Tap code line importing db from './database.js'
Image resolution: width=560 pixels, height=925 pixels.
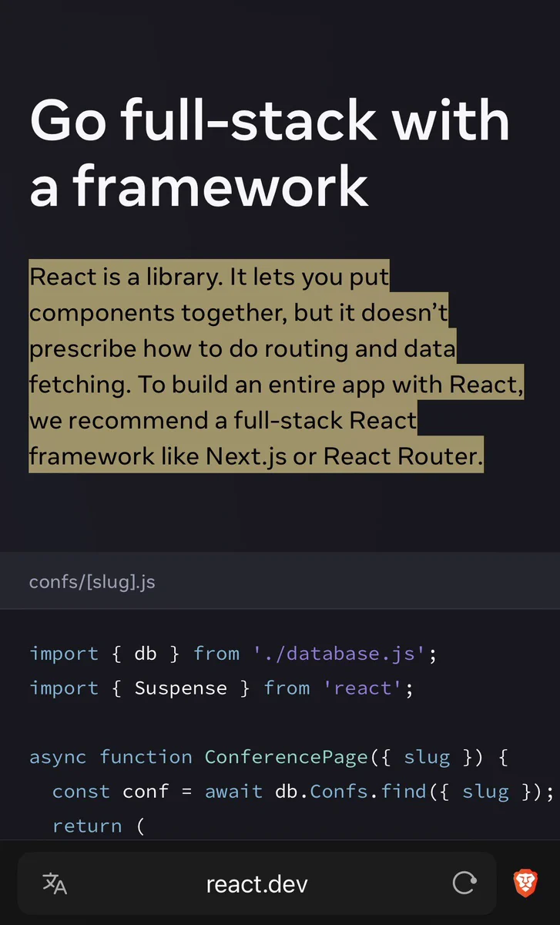point(233,654)
